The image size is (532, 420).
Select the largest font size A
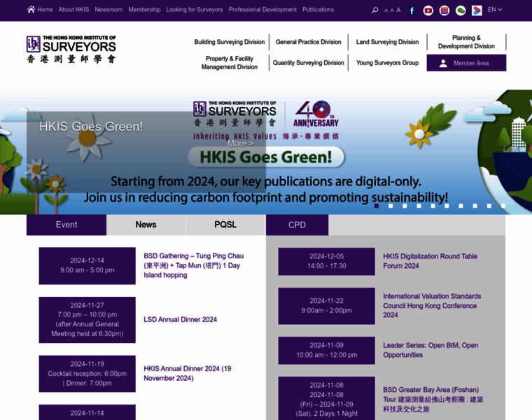tap(398, 10)
